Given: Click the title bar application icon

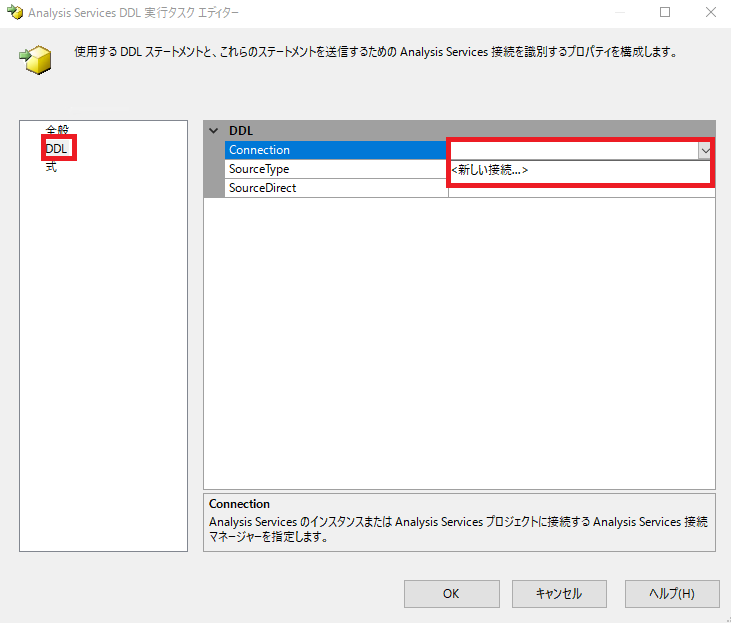Looking at the screenshot, I should [15, 13].
